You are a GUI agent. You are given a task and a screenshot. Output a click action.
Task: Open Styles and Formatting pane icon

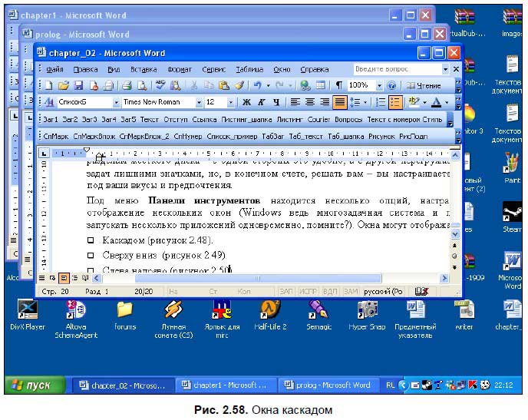point(49,102)
